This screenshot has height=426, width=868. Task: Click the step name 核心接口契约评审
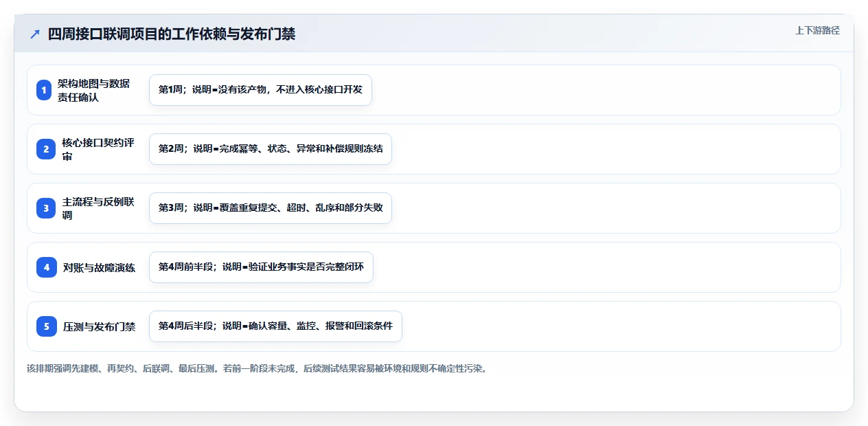(98, 149)
